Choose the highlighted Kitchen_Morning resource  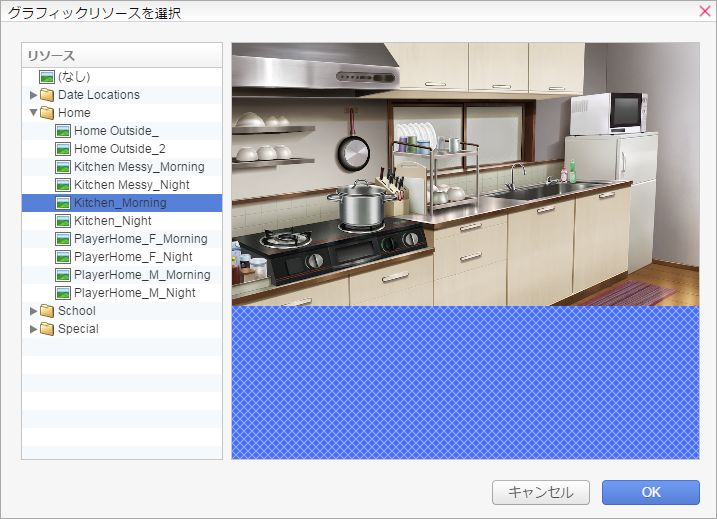tap(122, 203)
